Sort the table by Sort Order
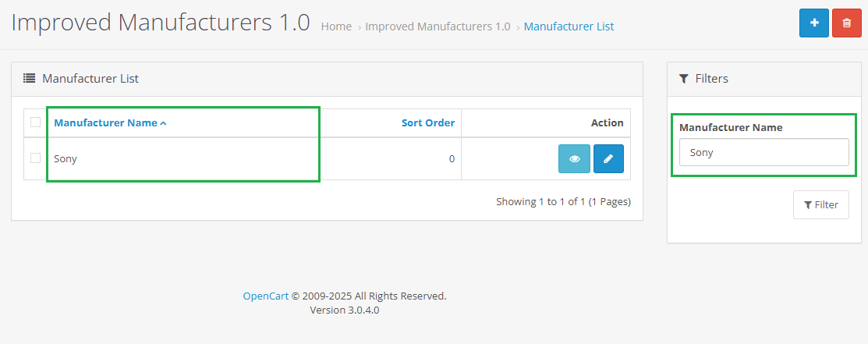The image size is (868, 344). coord(427,122)
